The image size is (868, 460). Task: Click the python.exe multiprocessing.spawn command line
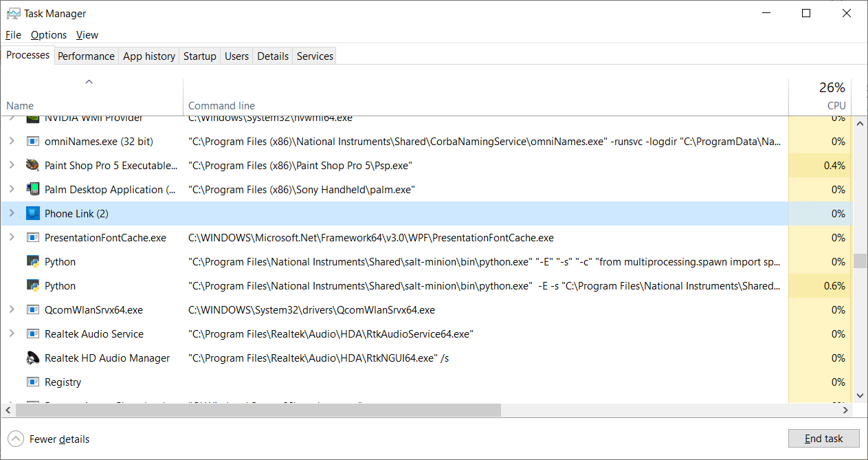pos(485,261)
